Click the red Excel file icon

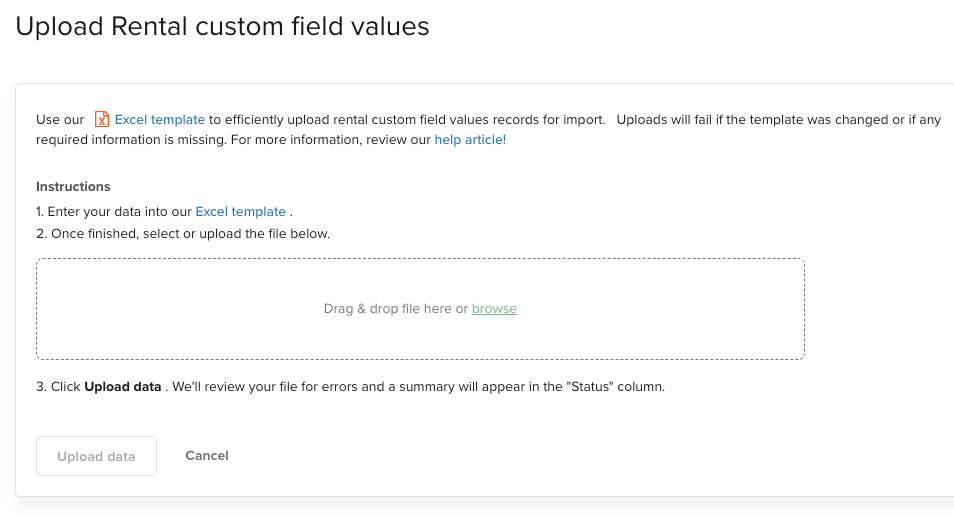tap(102, 119)
